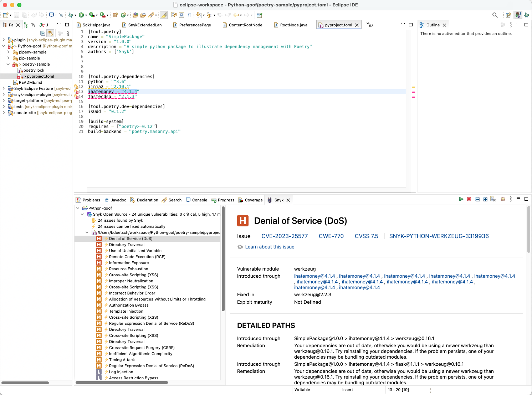Expand the pip-sample folder
This screenshot has width=532, height=395.
8,58
